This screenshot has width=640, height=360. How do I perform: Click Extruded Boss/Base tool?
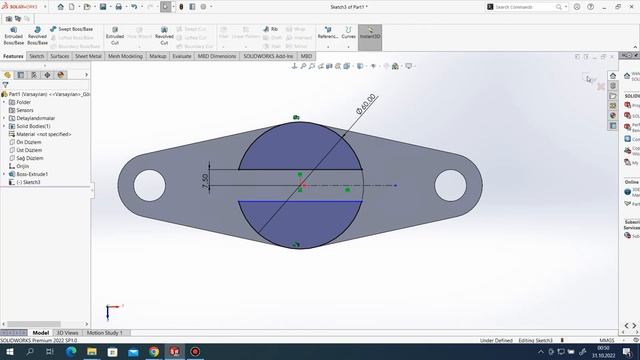click(13, 36)
